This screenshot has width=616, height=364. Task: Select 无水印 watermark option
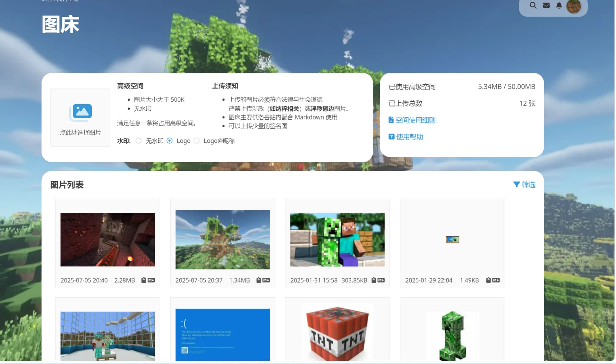139,141
